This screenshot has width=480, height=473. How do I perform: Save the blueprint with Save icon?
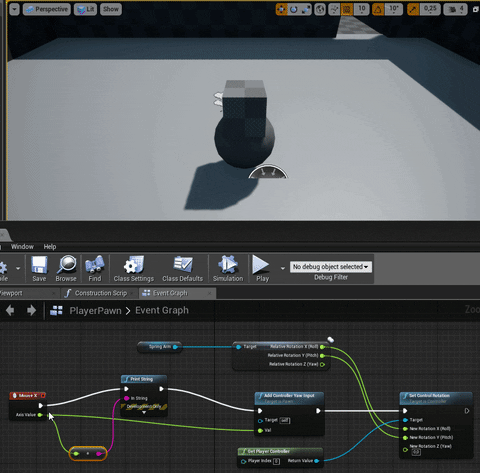[39, 269]
